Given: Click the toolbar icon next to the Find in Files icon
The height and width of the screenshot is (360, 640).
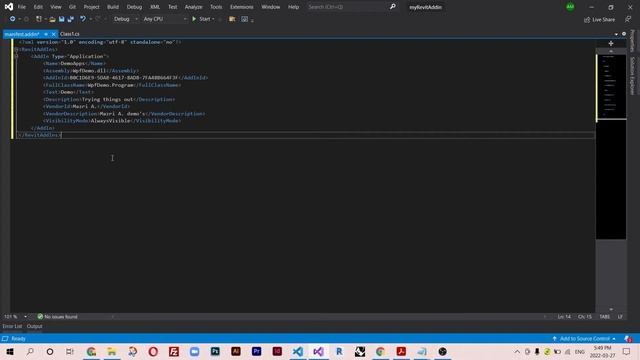Looking at the screenshot, I should (244, 19).
